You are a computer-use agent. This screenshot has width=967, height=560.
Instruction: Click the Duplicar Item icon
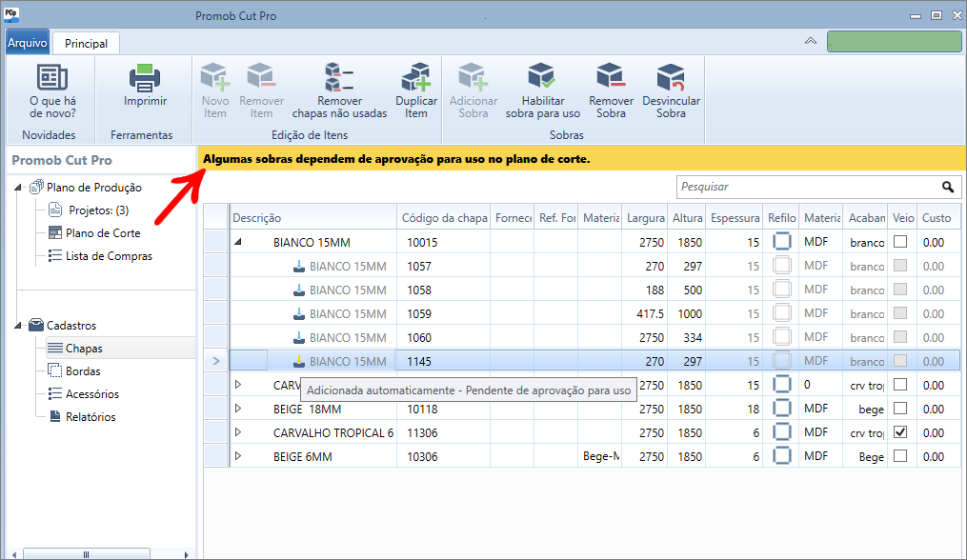coord(416,77)
